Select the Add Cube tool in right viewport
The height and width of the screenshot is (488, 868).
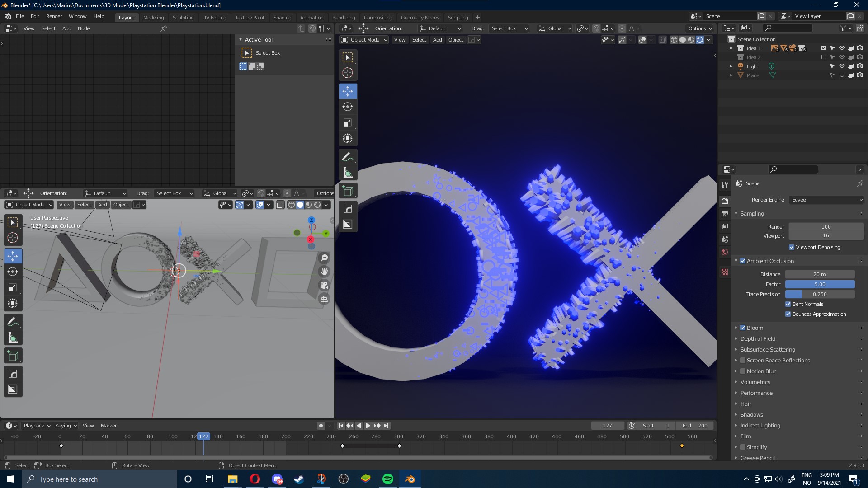[x=348, y=191]
